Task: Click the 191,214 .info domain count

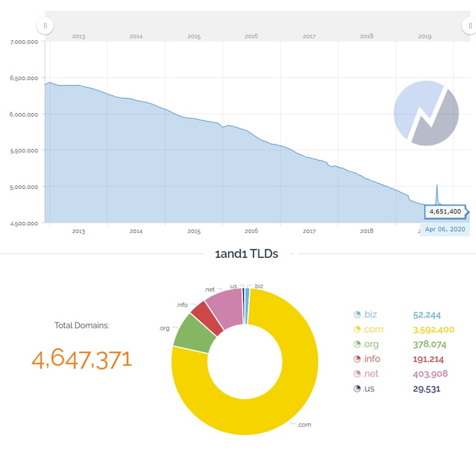Action: (x=428, y=360)
